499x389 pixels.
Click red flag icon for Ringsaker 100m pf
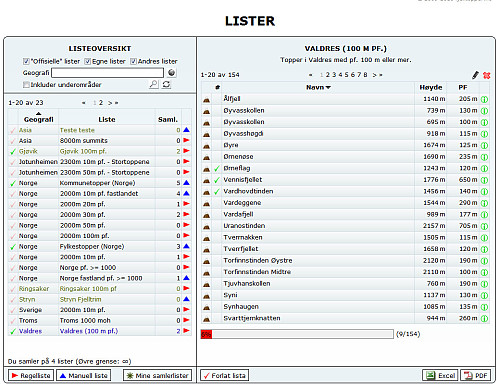(186, 288)
